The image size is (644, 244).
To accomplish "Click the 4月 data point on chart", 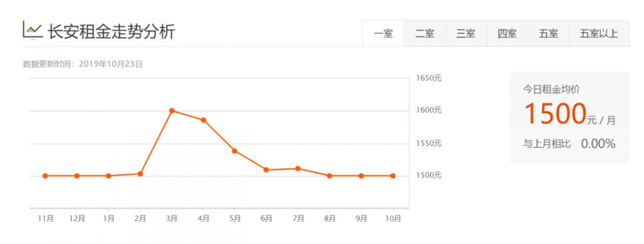I will (203, 120).
